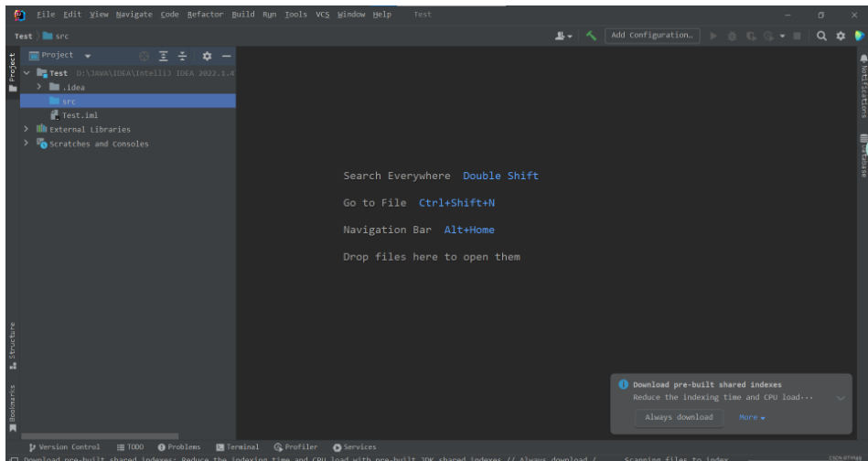Open dropdown arrow next to profiler icon
The image size is (868, 461).
[782, 36]
